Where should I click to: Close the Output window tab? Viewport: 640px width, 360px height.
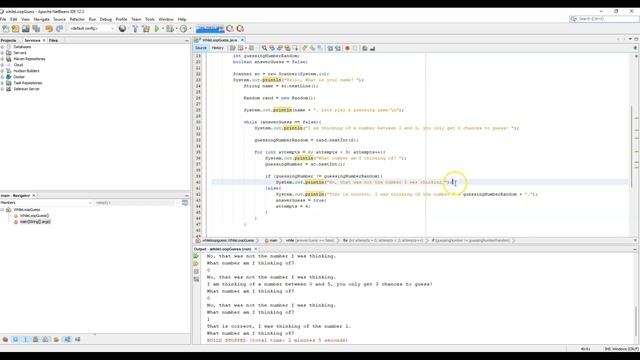tap(256, 249)
